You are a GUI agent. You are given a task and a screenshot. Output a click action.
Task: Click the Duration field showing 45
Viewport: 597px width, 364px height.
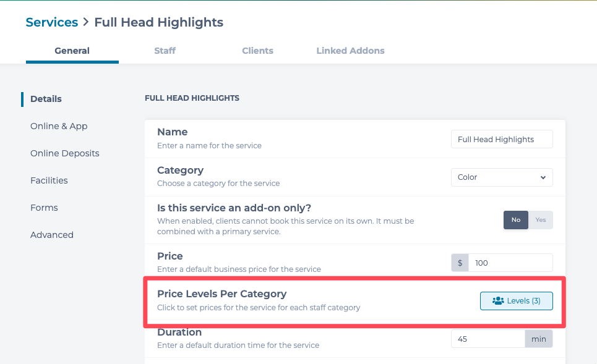(488, 339)
